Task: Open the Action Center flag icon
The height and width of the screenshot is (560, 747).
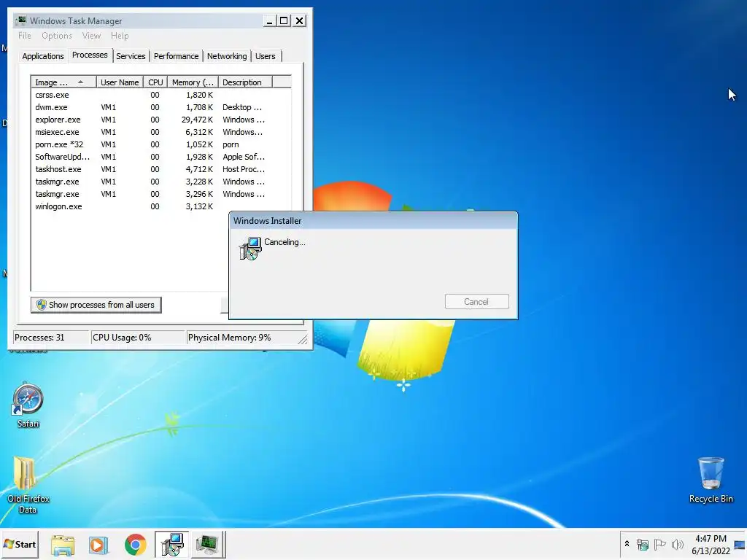Action: pyautogui.click(x=659, y=544)
